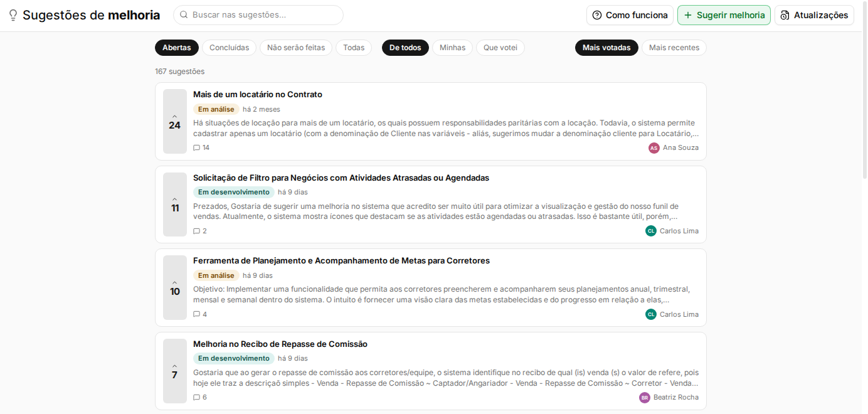Image resolution: width=868 pixels, height=414 pixels.
Task: Open the Como funciona button
Action: [x=630, y=15]
